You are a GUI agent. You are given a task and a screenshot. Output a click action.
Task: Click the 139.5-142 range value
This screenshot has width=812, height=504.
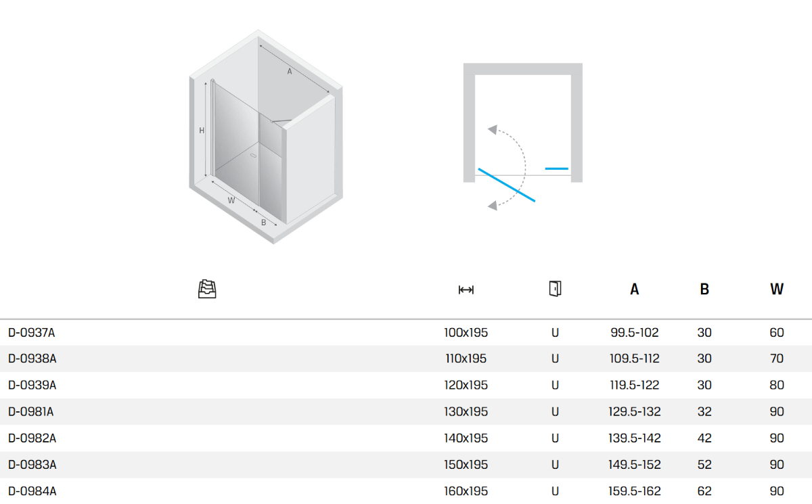pos(634,438)
